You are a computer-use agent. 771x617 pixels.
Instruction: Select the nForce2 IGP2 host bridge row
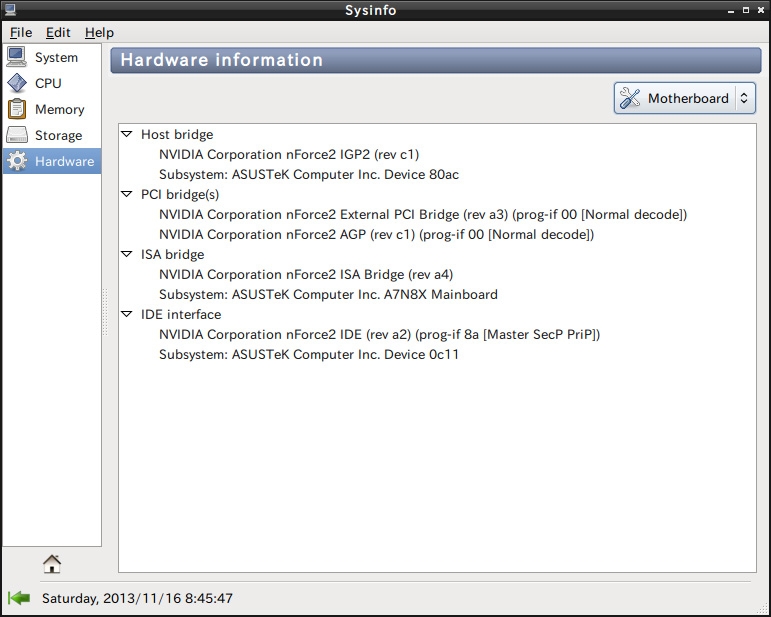tap(289, 154)
